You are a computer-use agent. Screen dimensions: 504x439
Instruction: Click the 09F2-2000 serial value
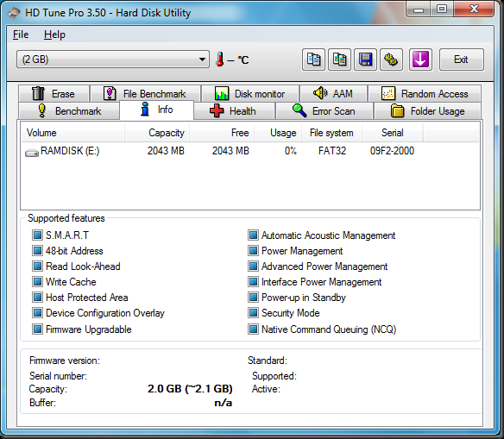click(x=392, y=151)
